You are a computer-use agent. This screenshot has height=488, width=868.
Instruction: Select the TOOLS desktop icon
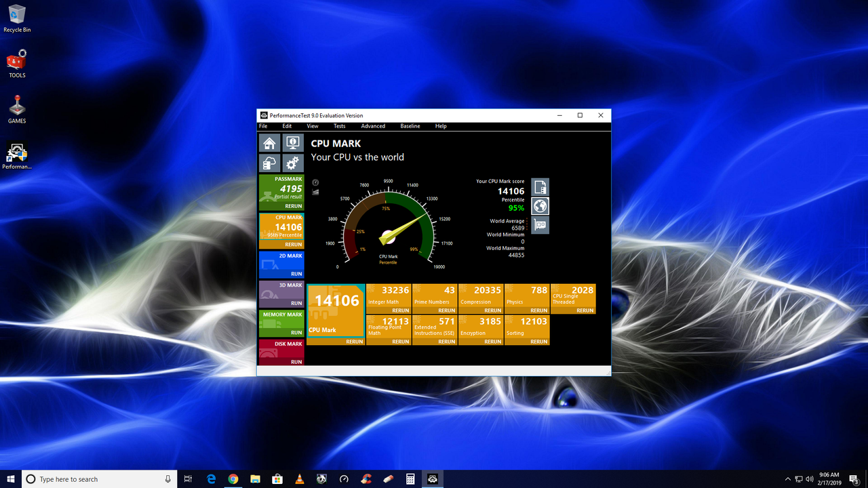click(x=17, y=64)
